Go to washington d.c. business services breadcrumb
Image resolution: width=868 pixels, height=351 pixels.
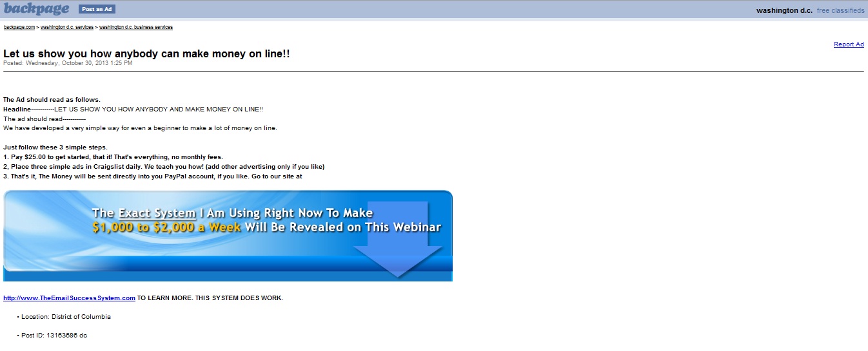click(x=136, y=27)
